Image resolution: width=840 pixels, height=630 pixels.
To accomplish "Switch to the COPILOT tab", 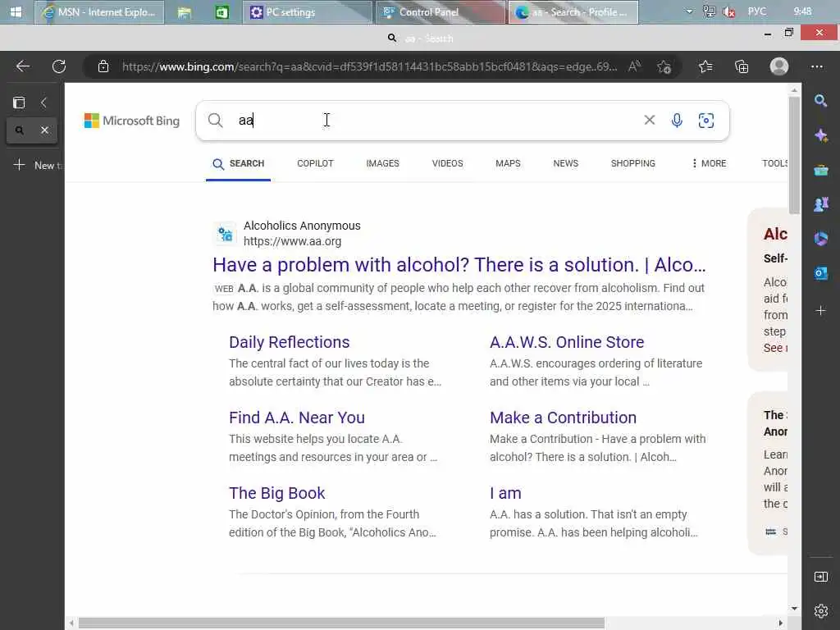I will (x=315, y=164).
